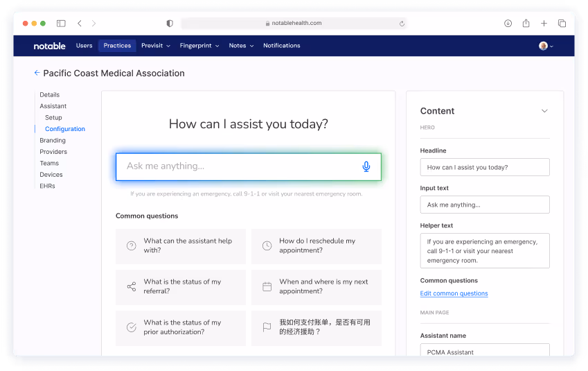588x371 pixels.
Task: Select 'status of my prior authorization' card
Action: tap(181, 328)
